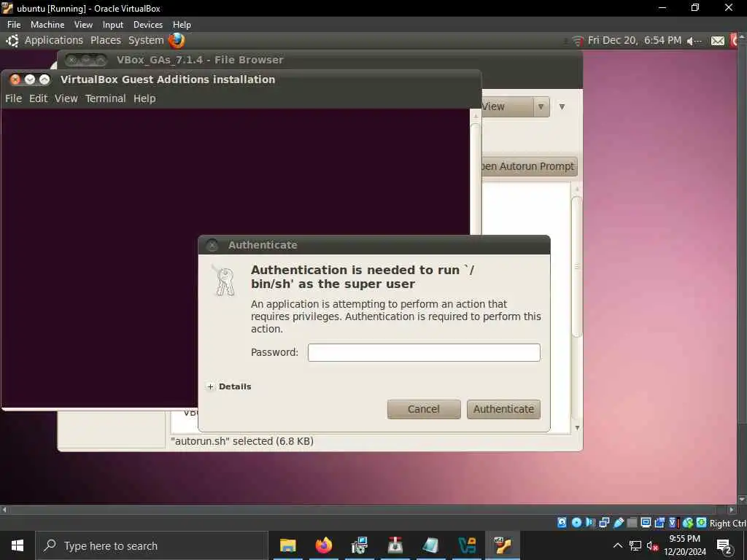Click the audio status icon in VirtualBox
Viewport: 747px width, 560px height.
pos(590,523)
